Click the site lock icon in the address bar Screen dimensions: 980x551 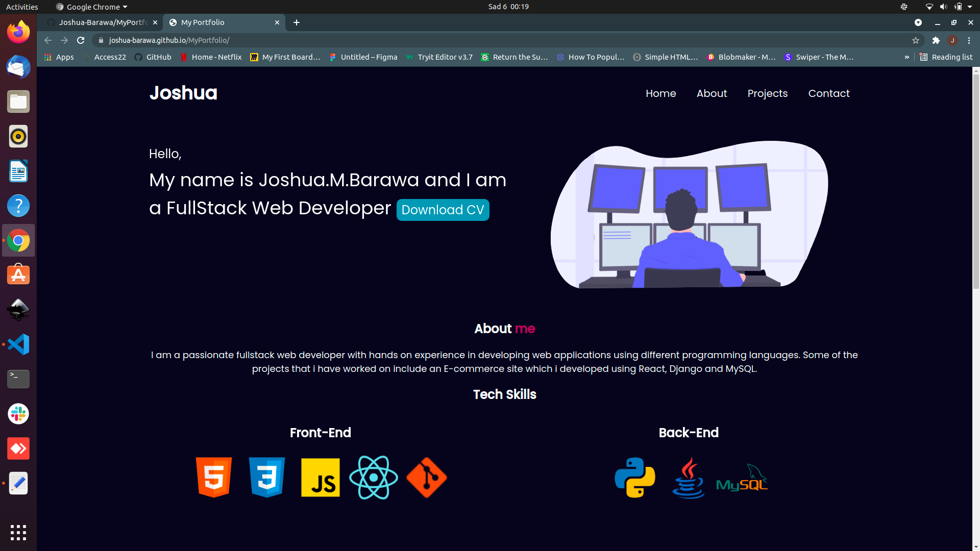pyautogui.click(x=101, y=40)
